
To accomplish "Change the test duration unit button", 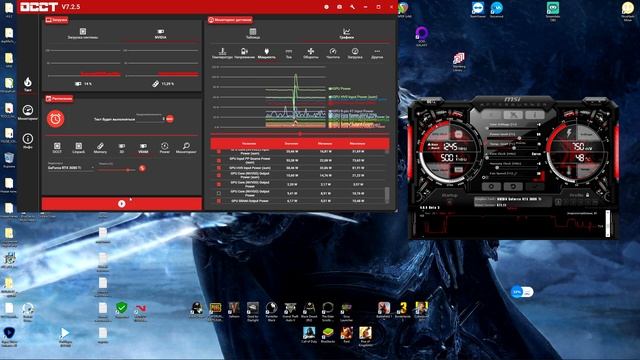I will (170, 119).
